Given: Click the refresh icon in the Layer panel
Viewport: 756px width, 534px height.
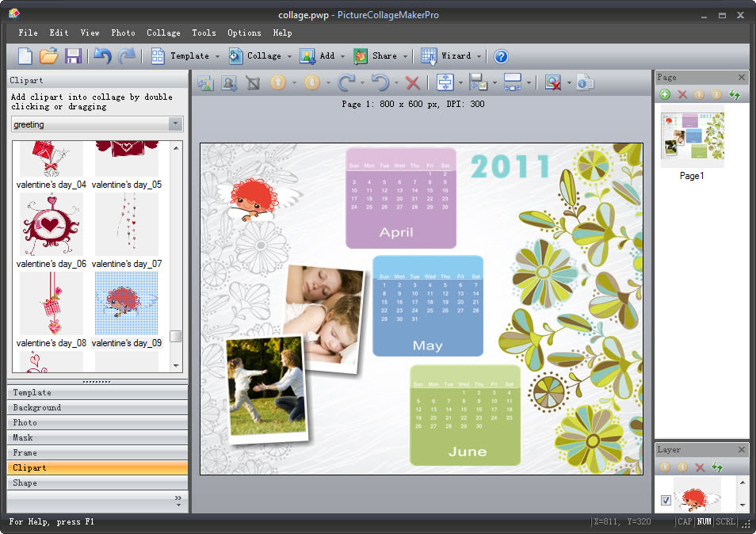Looking at the screenshot, I should (x=717, y=467).
